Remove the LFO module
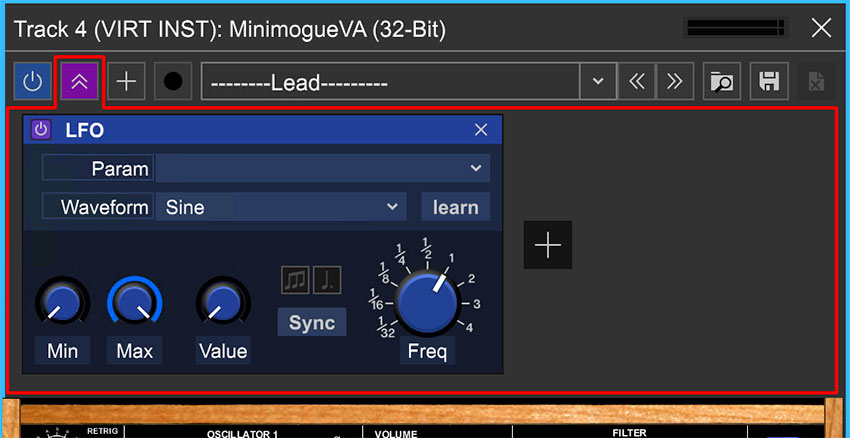Image resolution: width=850 pixels, height=438 pixels. 481,130
